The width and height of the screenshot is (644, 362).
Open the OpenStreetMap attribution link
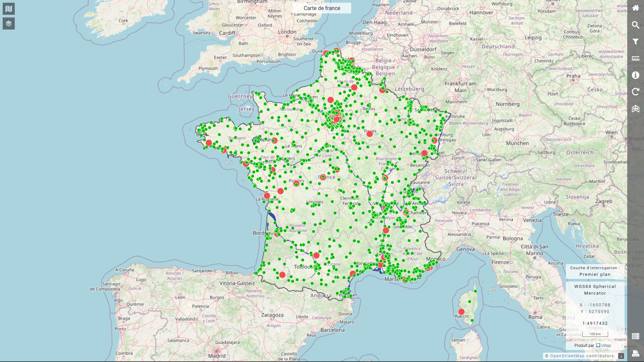[x=567, y=356]
